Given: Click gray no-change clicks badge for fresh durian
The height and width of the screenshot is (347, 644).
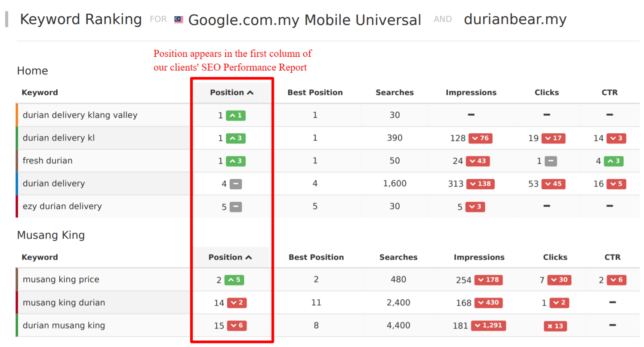Looking at the screenshot, I should (x=551, y=161).
